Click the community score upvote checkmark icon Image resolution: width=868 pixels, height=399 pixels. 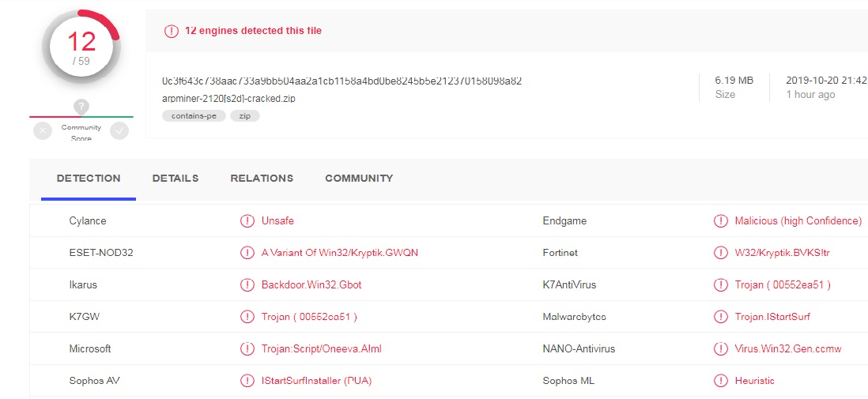pos(119,131)
